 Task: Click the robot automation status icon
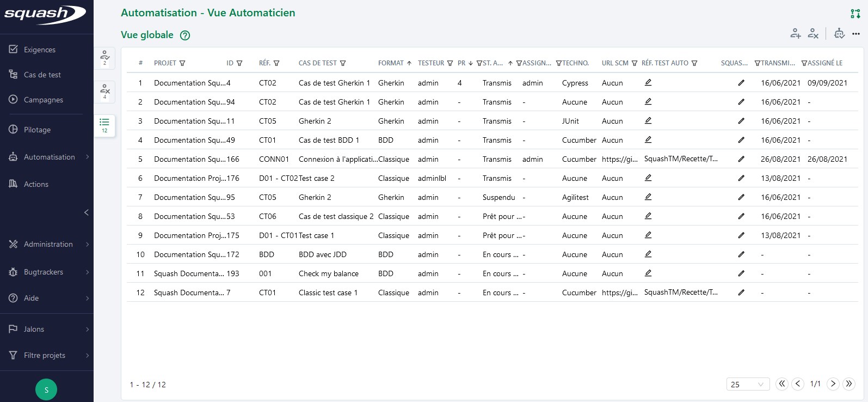[x=839, y=34]
